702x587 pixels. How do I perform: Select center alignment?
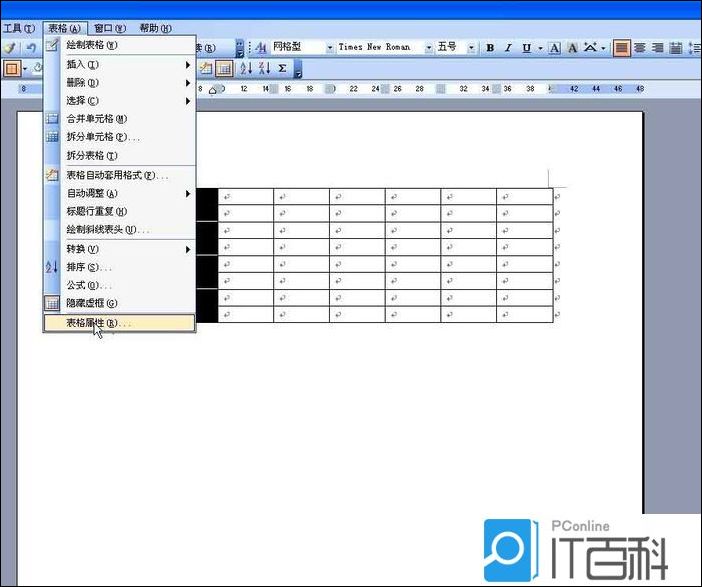click(640, 47)
